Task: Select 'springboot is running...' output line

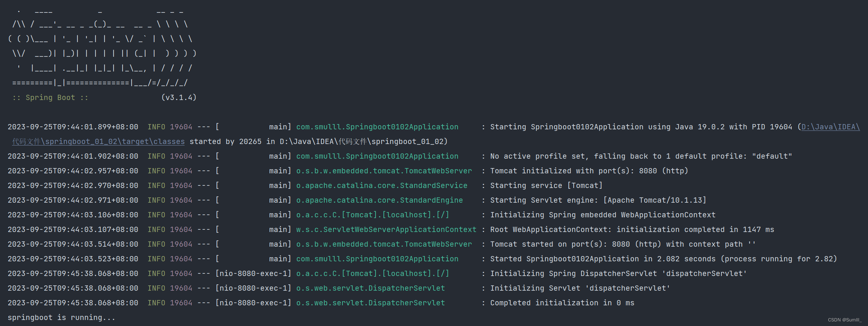Action: pos(62,318)
